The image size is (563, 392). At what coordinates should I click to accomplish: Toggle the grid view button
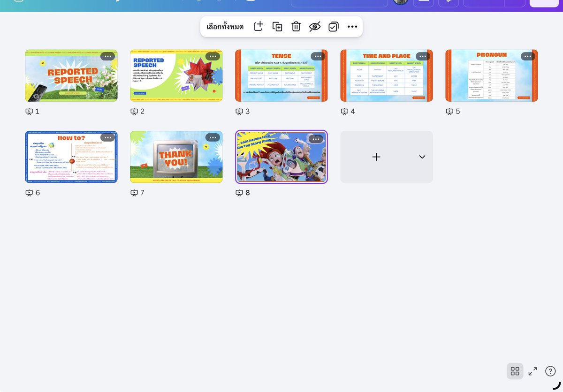(x=515, y=371)
